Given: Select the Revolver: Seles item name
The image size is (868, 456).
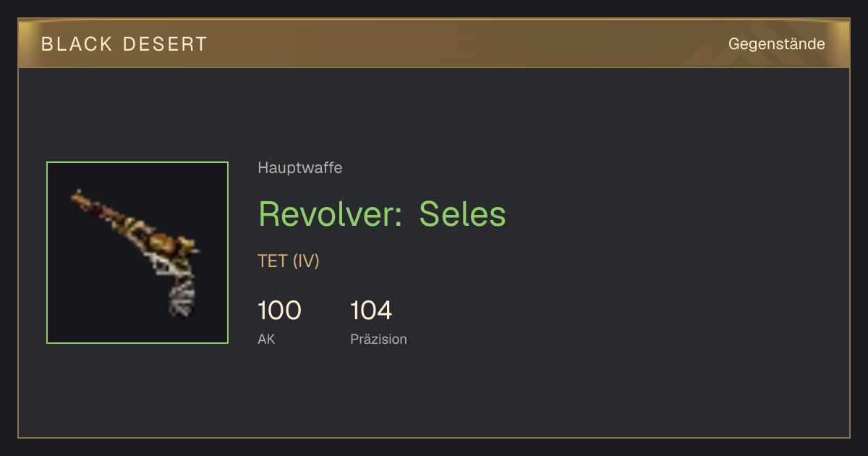Looking at the screenshot, I should point(382,214).
